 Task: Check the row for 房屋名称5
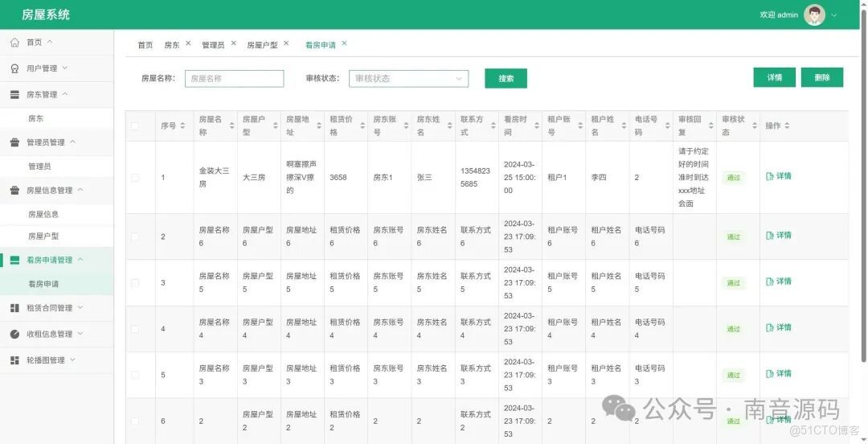click(x=135, y=282)
